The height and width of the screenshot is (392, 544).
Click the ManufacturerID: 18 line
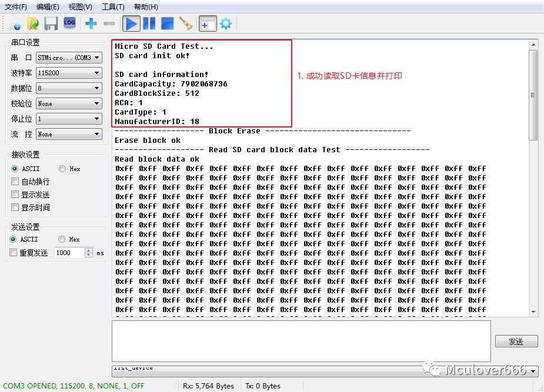[x=157, y=121]
